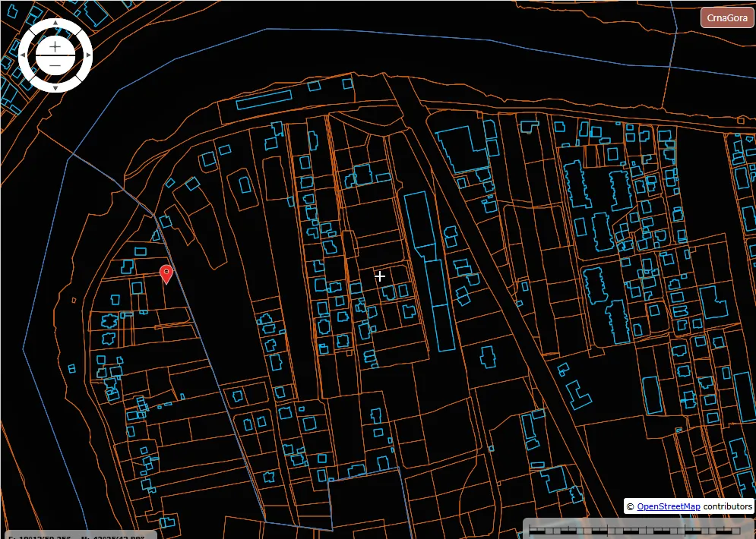Pan the map down using south arrow
756x539 pixels.
click(x=55, y=87)
